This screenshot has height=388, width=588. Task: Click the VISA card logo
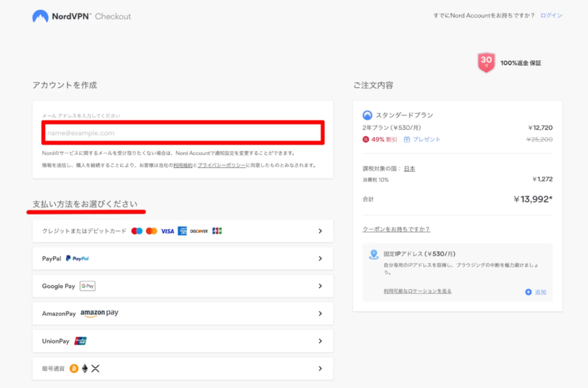pyautogui.click(x=167, y=231)
